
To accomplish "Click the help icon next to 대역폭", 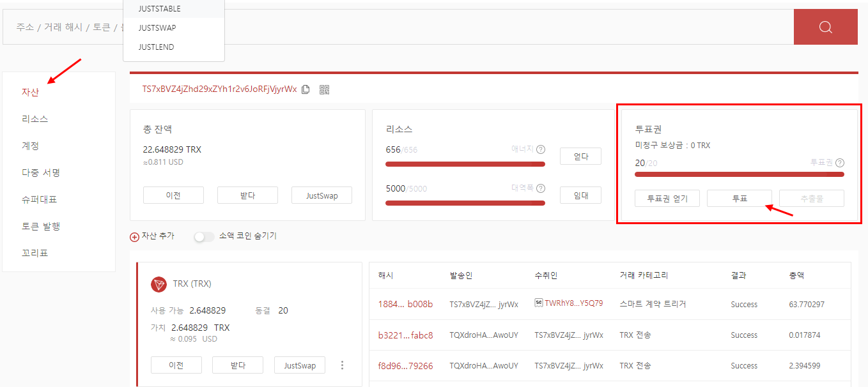I will pos(541,188).
